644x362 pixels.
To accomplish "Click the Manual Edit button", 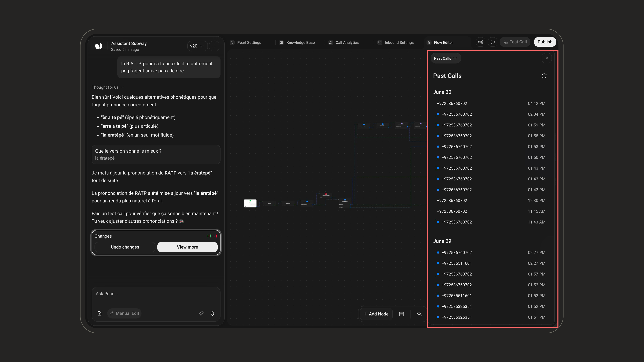I will 125,313.
